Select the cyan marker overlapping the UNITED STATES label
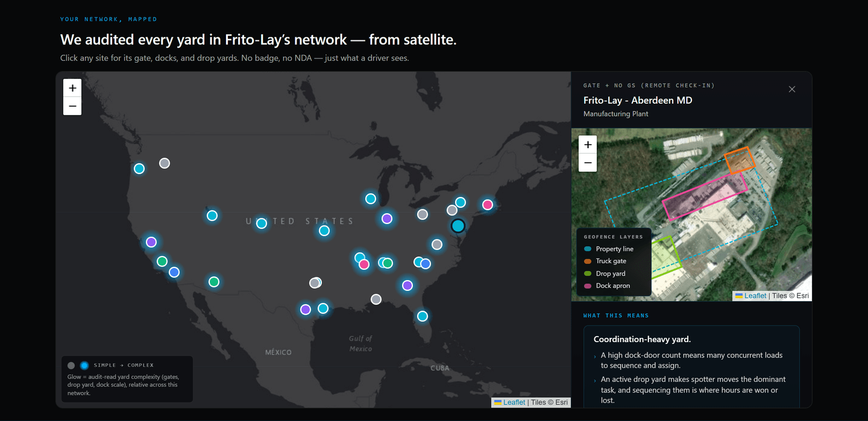Screen dimensions: 868x421 point(262,223)
